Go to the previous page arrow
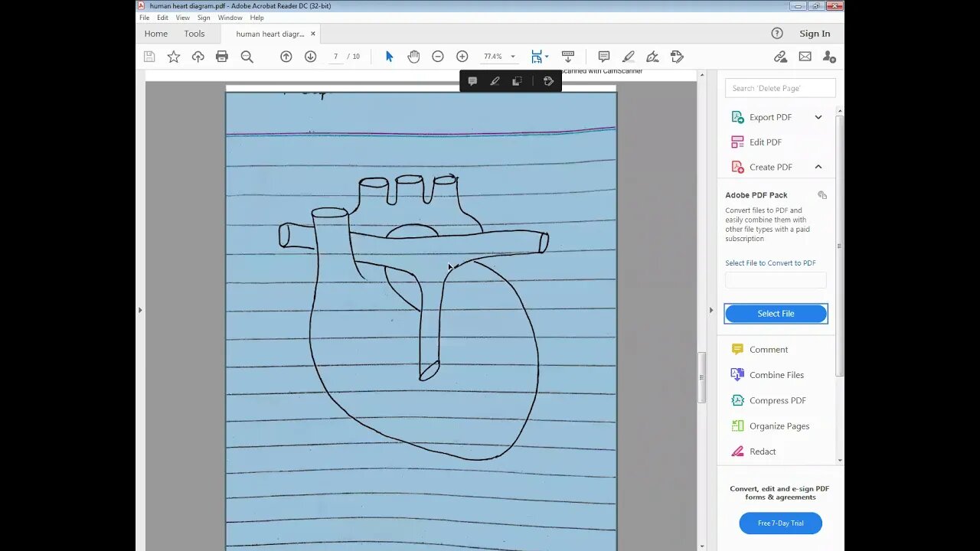 (286, 57)
